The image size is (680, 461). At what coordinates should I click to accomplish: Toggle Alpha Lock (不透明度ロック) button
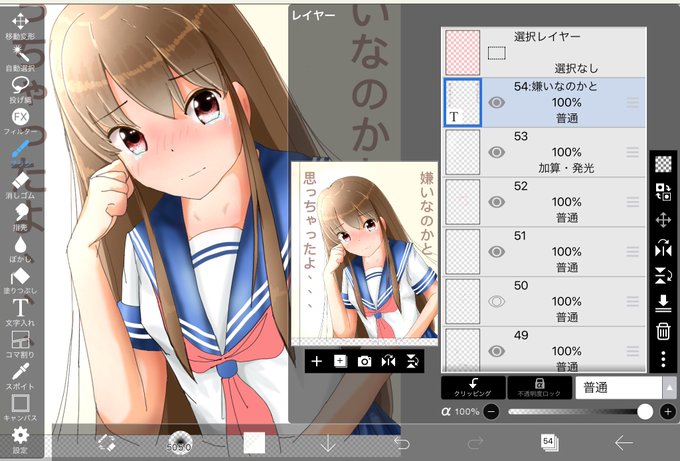[539, 388]
